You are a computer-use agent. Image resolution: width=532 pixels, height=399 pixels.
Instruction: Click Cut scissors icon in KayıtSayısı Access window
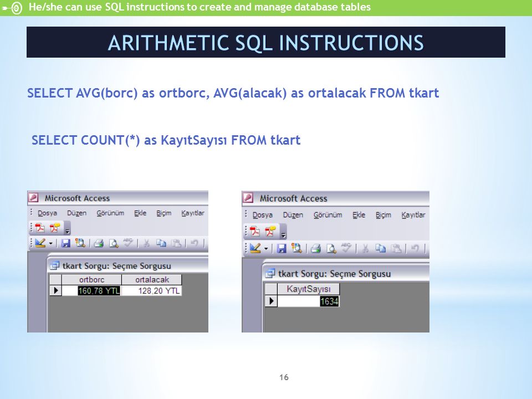pos(365,248)
